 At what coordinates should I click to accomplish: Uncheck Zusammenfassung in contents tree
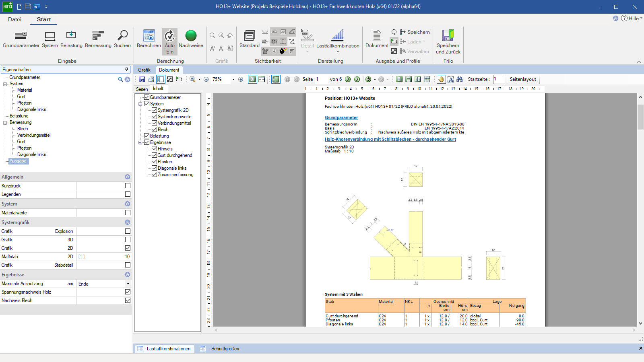click(154, 175)
